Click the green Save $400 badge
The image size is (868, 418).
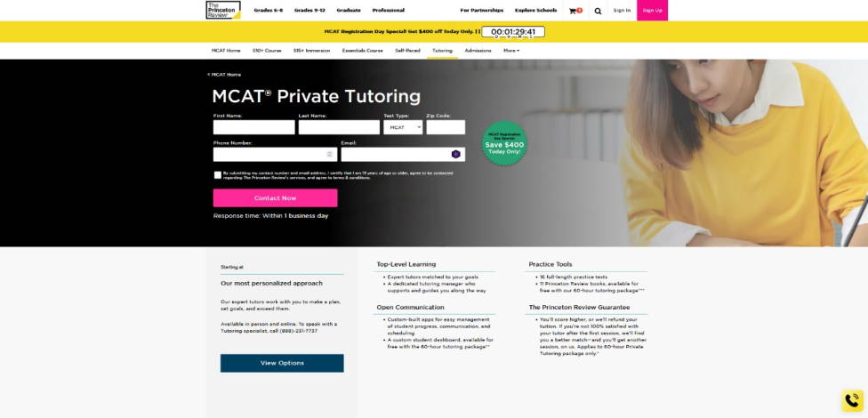click(504, 143)
